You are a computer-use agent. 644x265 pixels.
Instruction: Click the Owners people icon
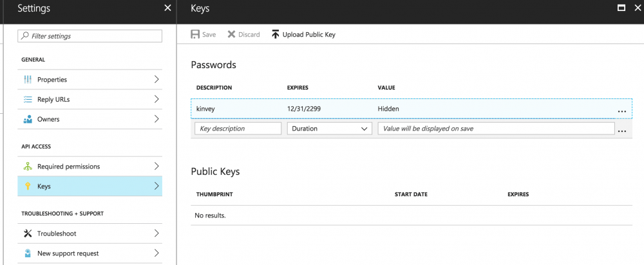click(x=28, y=120)
